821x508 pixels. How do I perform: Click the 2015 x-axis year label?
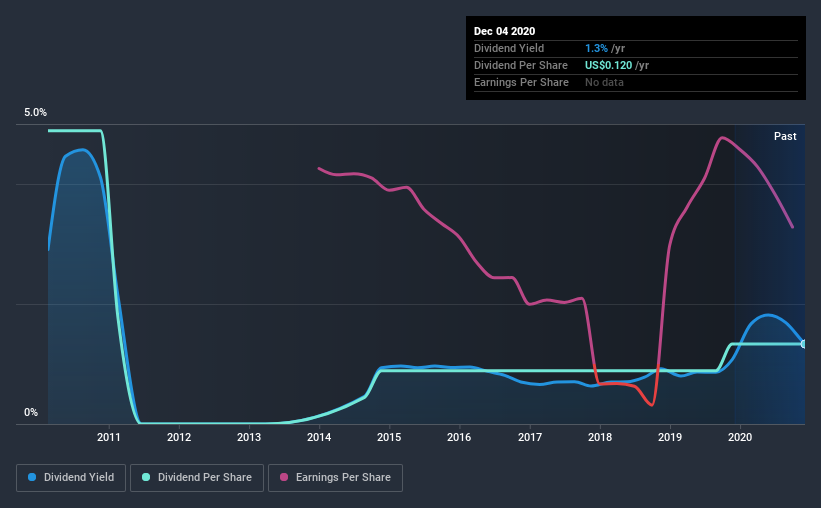(389, 437)
